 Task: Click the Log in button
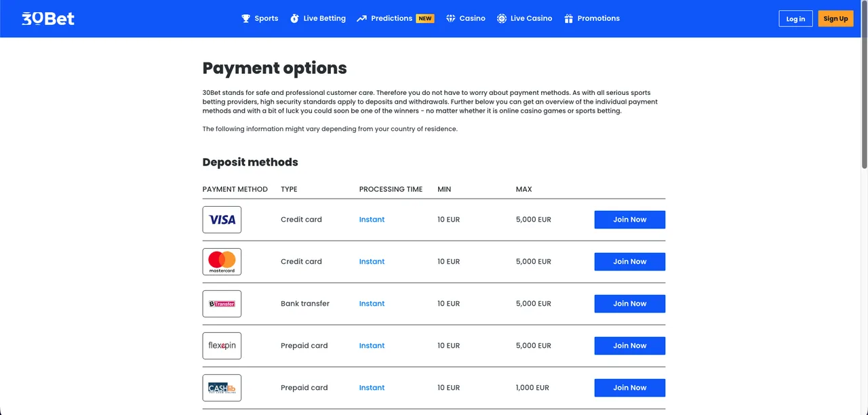tap(795, 19)
